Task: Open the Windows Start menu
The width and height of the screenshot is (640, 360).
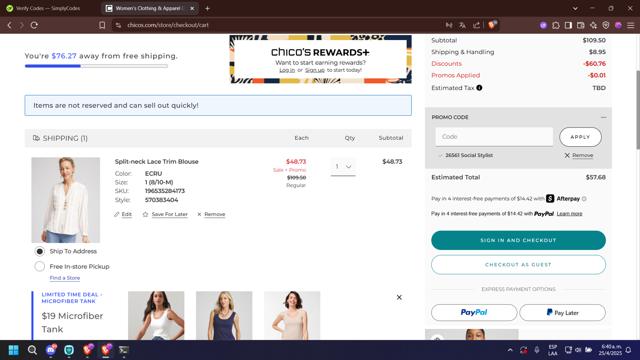Action: [x=13, y=350]
